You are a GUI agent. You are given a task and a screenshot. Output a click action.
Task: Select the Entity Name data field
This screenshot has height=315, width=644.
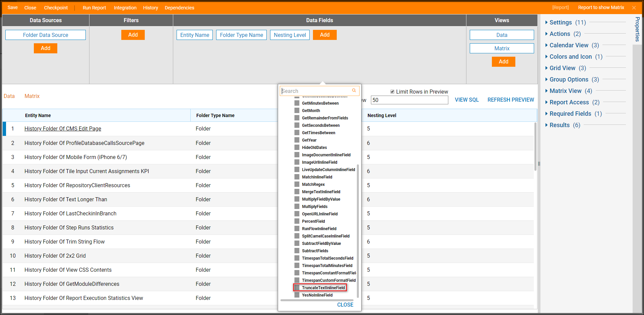point(195,35)
